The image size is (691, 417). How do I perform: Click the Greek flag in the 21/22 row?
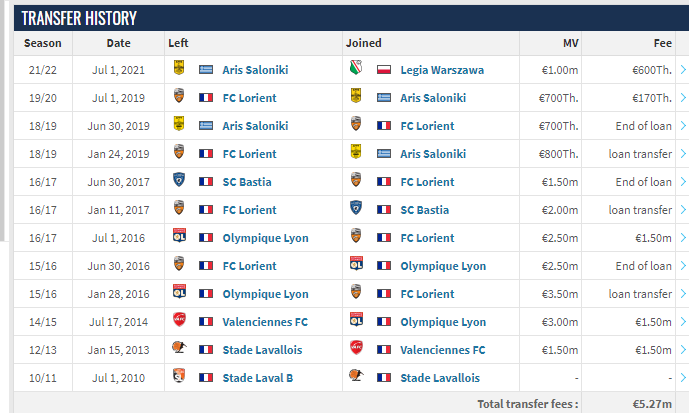coord(206,70)
